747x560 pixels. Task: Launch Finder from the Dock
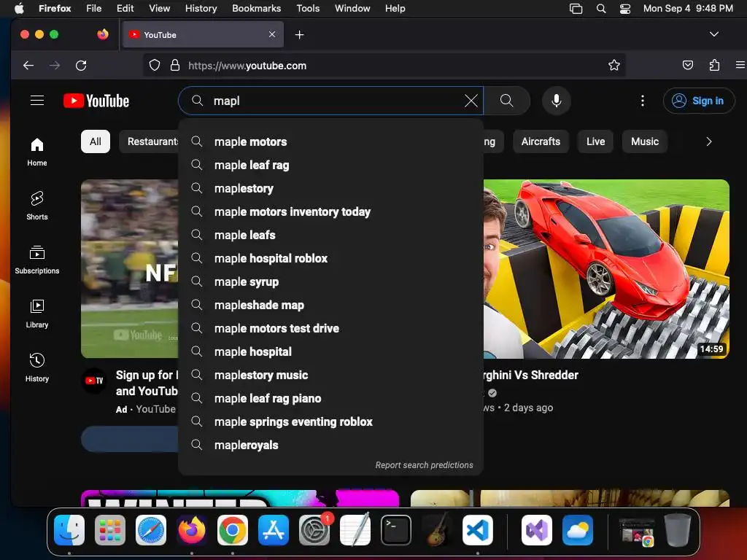point(69,529)
